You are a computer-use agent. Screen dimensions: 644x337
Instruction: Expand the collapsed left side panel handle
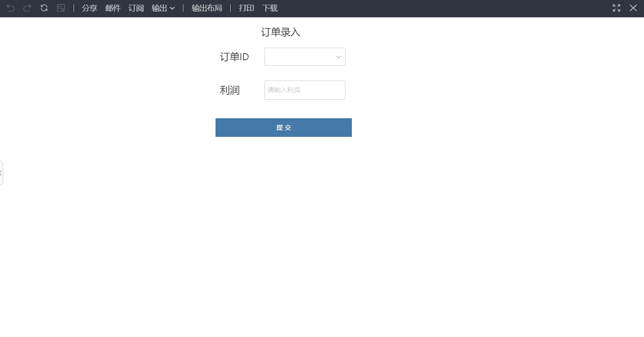pos(1,173)
